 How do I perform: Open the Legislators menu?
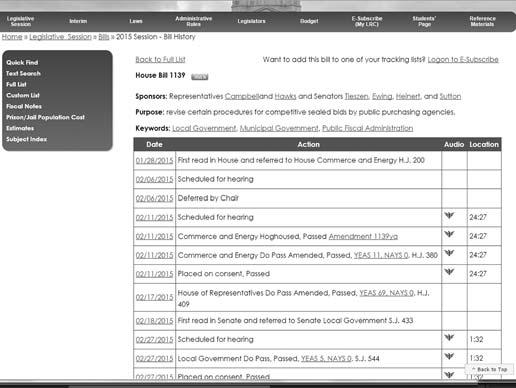(x=251, y=21)
